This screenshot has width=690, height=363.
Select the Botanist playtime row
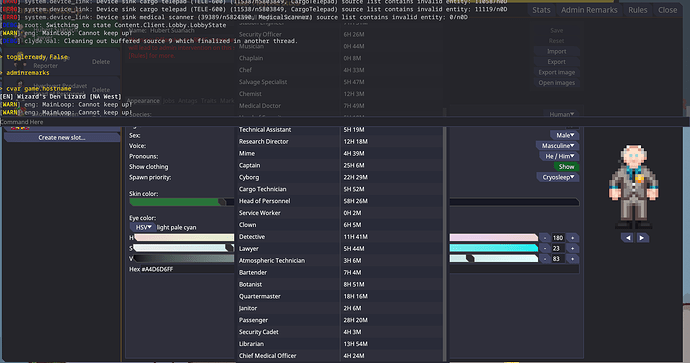[339, 285]
